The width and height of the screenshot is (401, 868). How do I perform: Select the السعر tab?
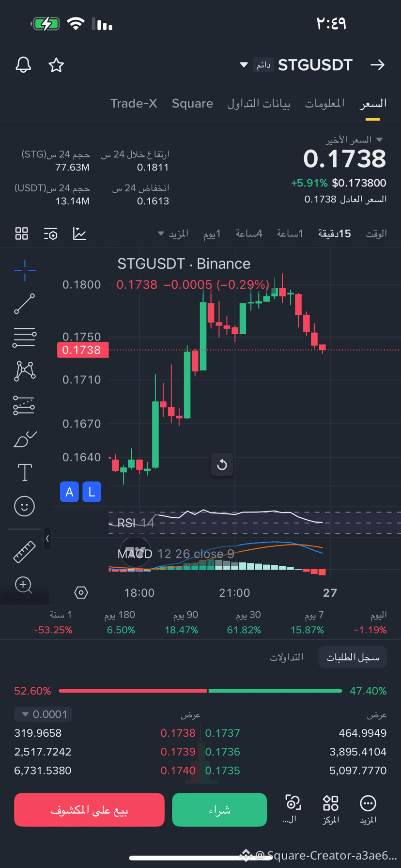[373, 103]
